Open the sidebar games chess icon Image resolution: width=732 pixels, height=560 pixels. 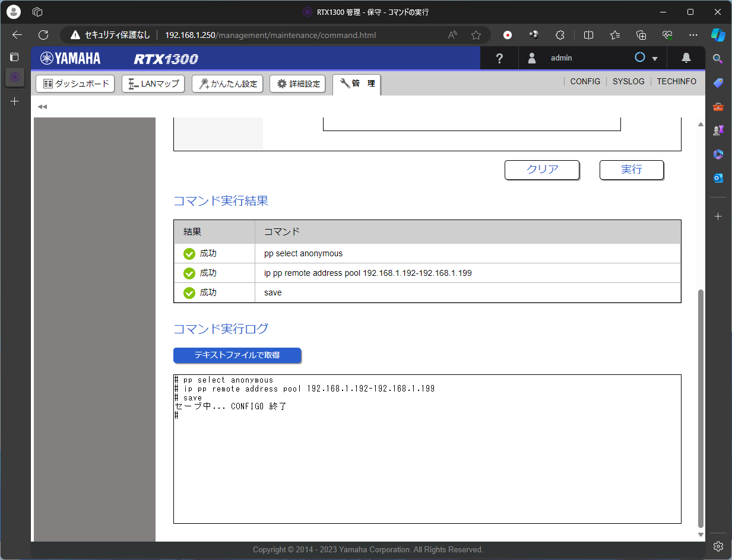(718, 131)
